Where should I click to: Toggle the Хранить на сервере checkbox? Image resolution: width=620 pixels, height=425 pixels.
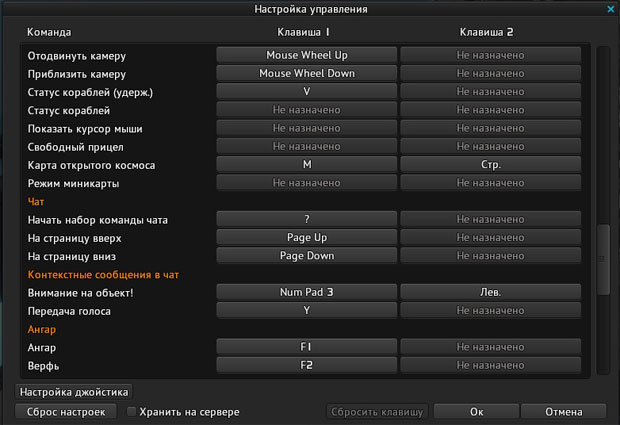pos(133,412)
